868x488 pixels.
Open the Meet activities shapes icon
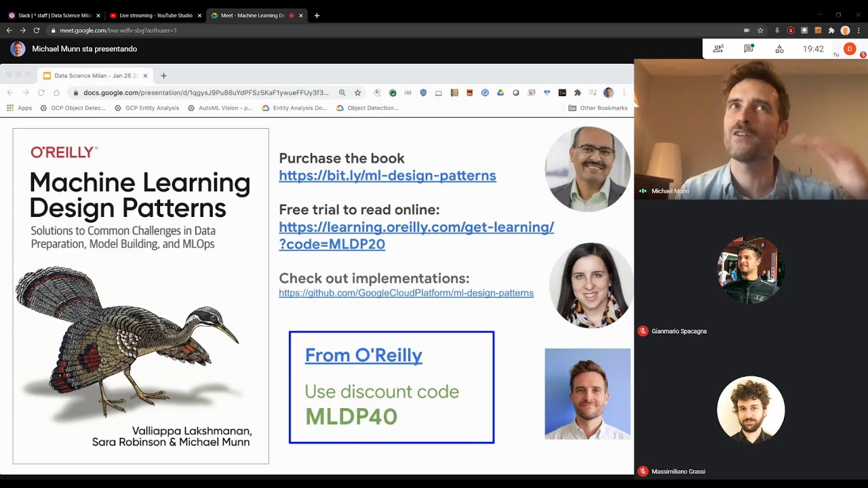click(x=779, y=49)
